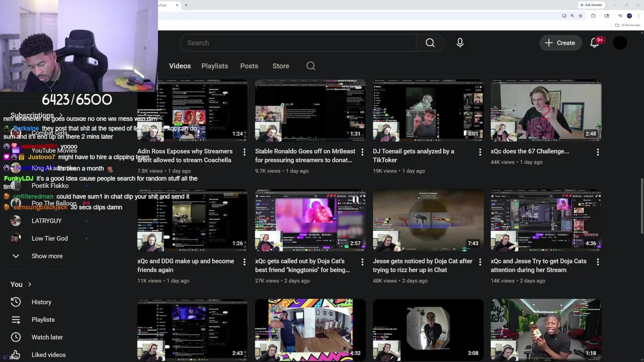Open more options for Jesse gets noticed video
Viewport: 644px width, 362px height.
point(479,261)
